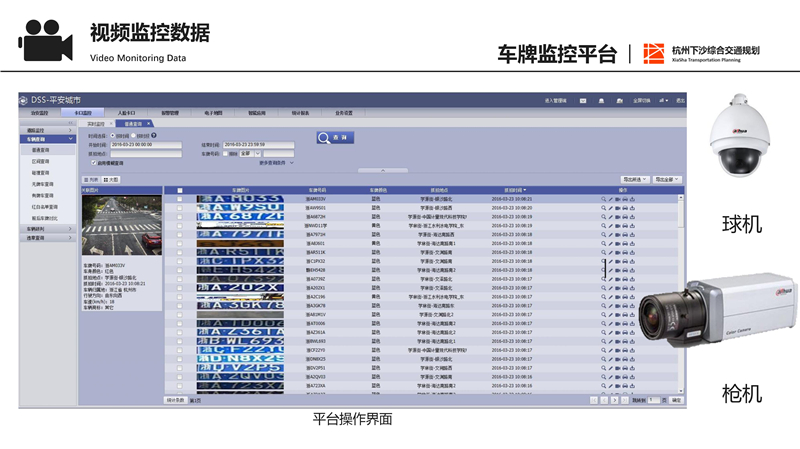Check the checkbox for row 浙A9950
The image size is (800, 449).
click(x=179, y=207)
